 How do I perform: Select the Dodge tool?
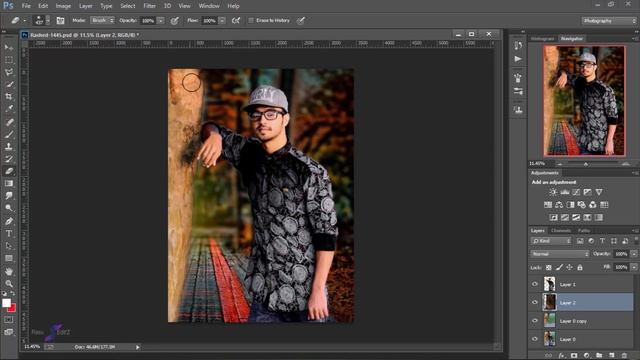(9, 208)
